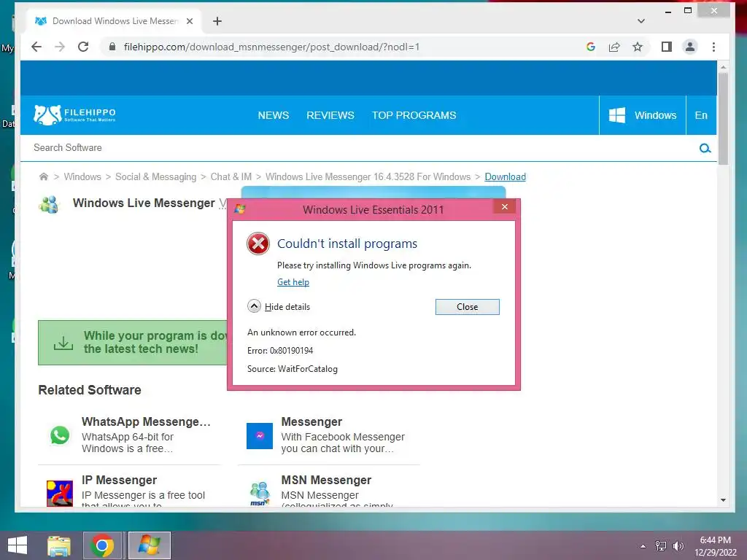This screenshot has width=747, height=560.
Task: Open the NEWS menu item
Action: 274,115
